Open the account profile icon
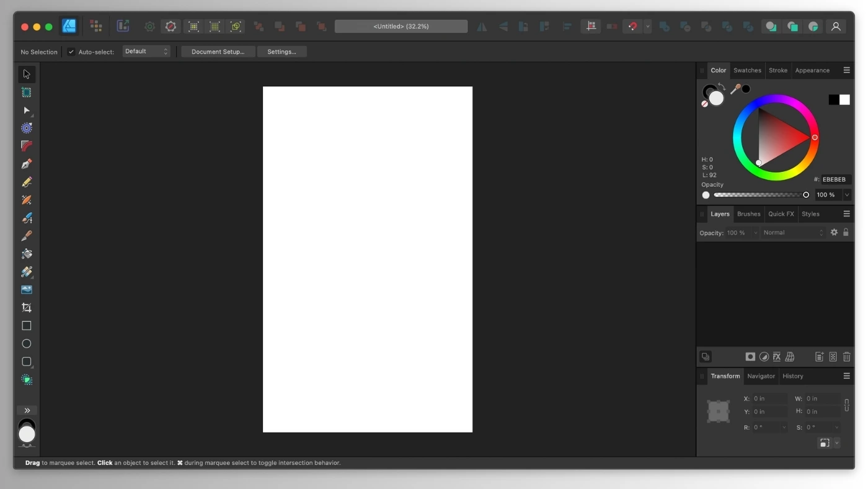Viewport: 868px width, 489px height. coord(836,26)
